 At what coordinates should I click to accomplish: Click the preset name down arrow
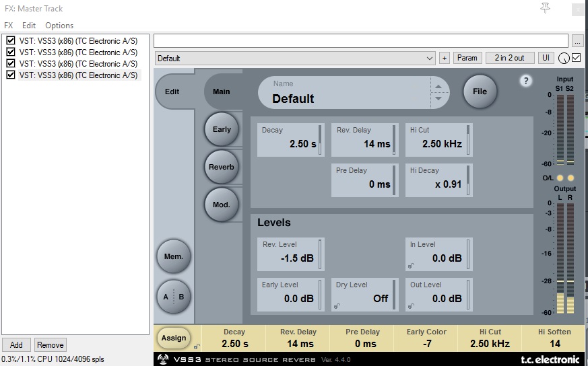[x=438, y=98]
